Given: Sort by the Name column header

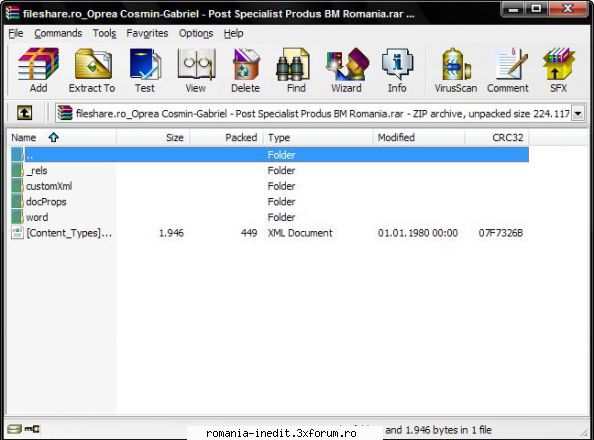Looking at the screenshot, I should pyautogui.click(x=62, y=137).
